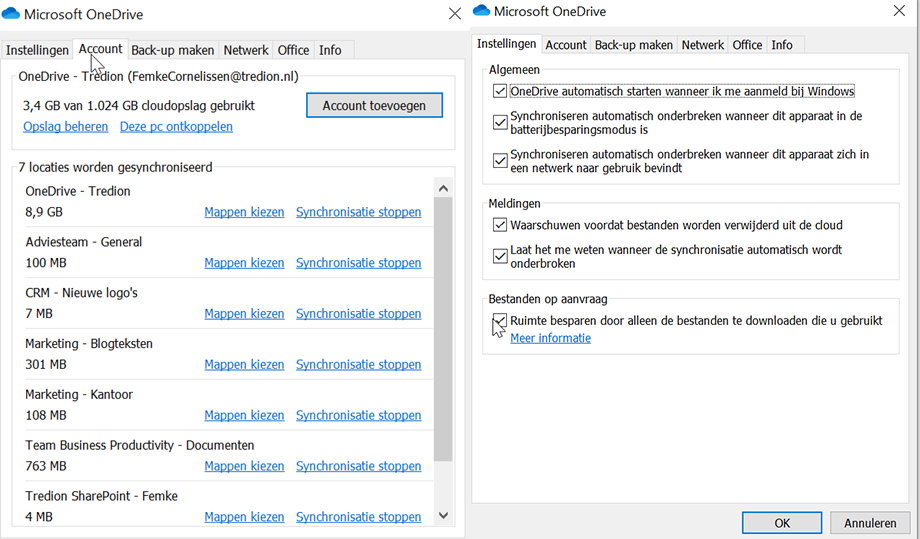920x539 pixels.
Task: Stop synchronisatie for Marketing - Kantoor
Action: click(x=358, y=415)
